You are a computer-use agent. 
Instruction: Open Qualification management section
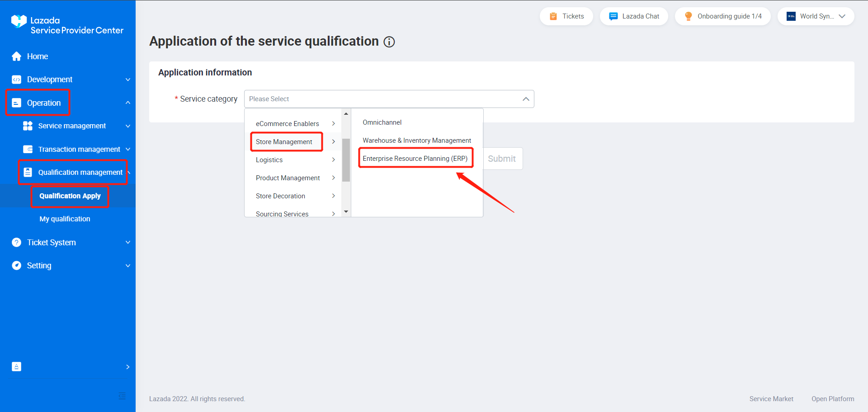tap(80, 172)
